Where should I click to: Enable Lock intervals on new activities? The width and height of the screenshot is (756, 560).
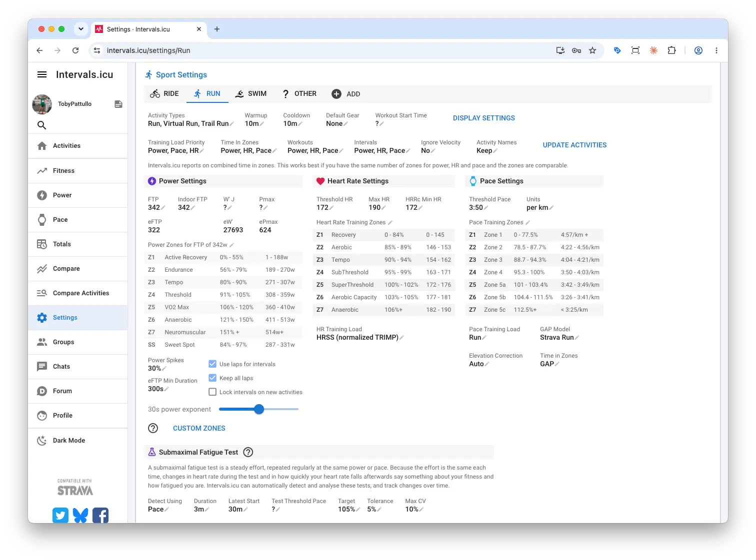point(212,392)
